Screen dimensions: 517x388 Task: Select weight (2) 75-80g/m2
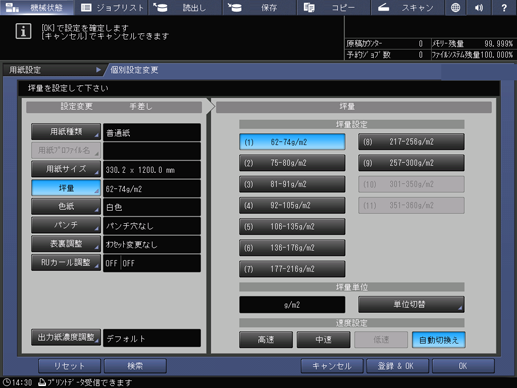point(292,163)
